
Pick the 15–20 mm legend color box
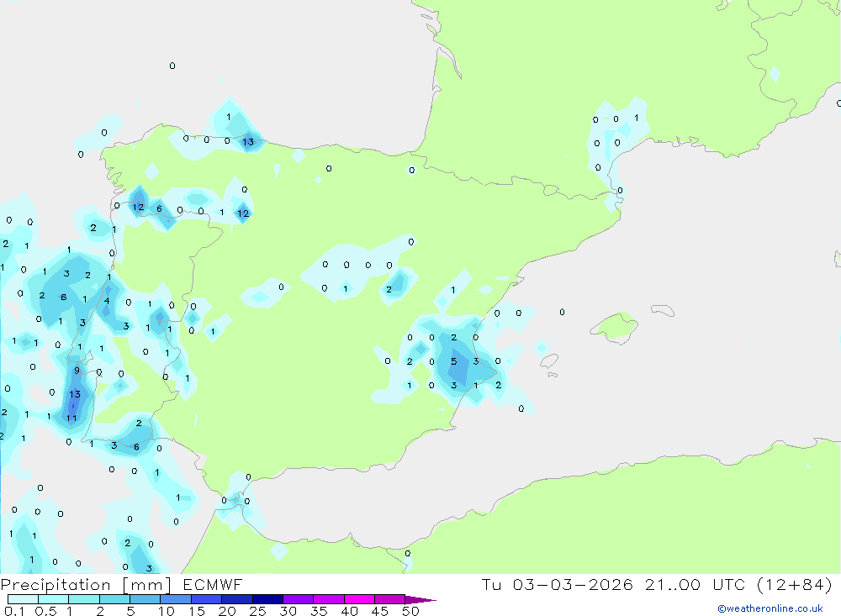point(207,599)
